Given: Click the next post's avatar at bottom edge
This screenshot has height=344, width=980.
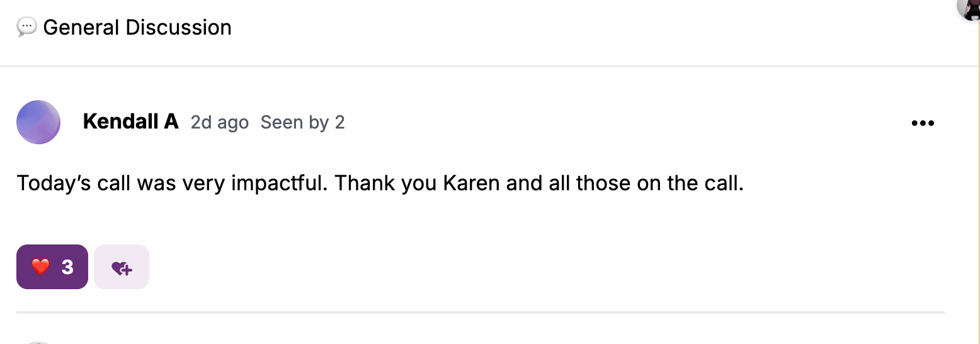Looking at the screenshot, I should pyautogui.click(x=38, y=342).
